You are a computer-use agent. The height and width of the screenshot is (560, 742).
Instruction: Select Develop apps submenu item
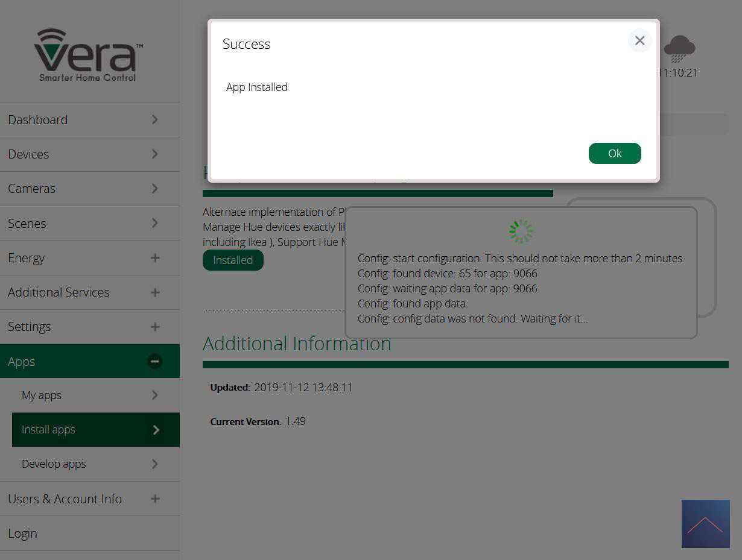pyautogui.click(x=54, y=464)
